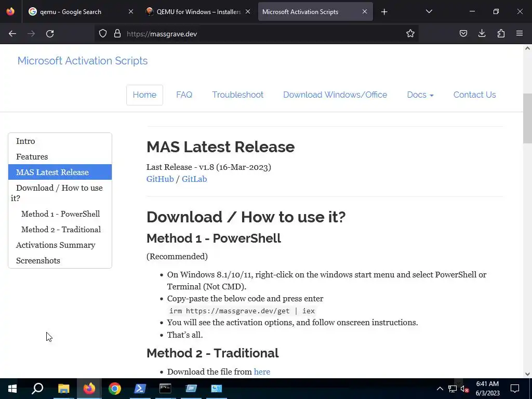Close the qemu Google Search tab
532x399 pixels.
pyautogui.click(x=130, y=11)
